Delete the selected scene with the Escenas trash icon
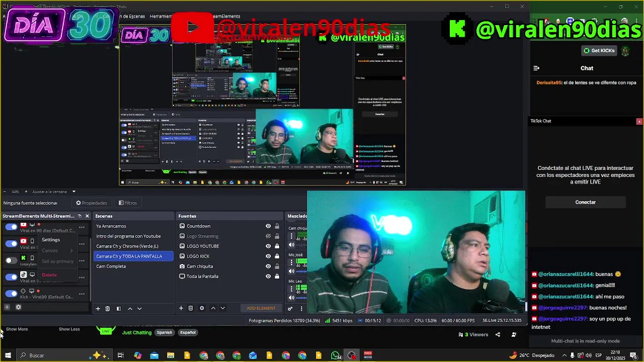This screenshot has width=644, height=362. (x=108, y=309)
